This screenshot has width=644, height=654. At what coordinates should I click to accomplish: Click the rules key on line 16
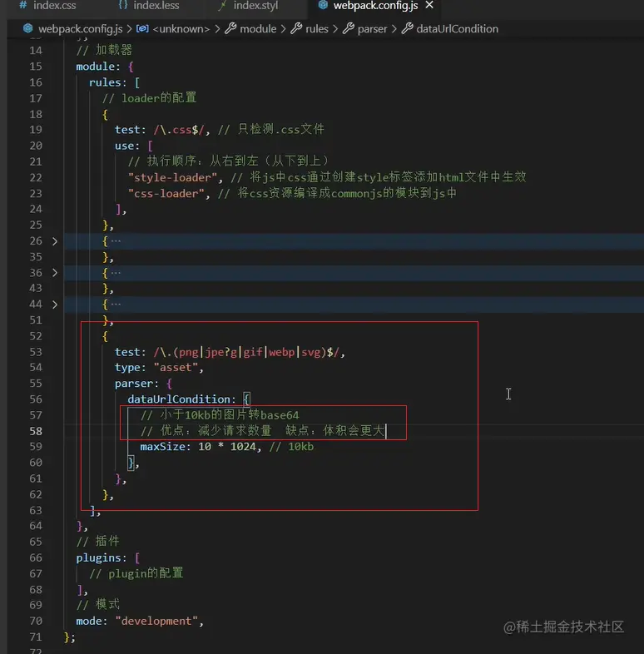click(105, 82)
